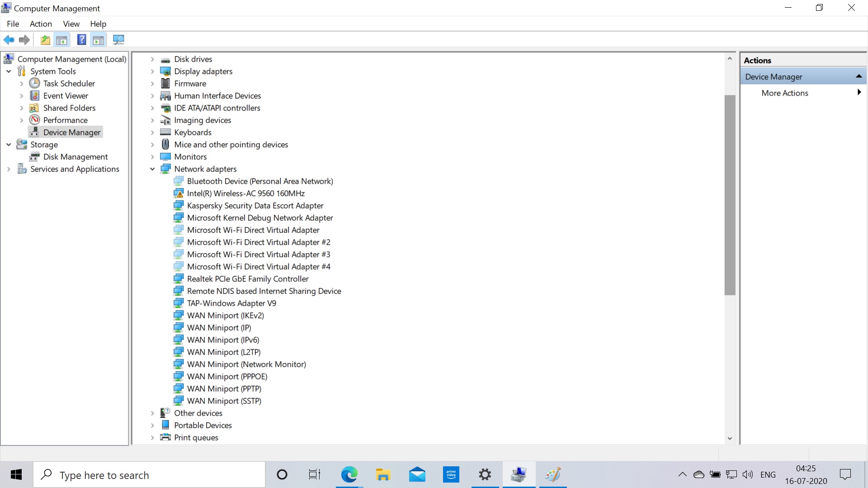Collapse the System Tools node
Screen dimensions: 868x488
pyautogui.click(x=9, y=71)
